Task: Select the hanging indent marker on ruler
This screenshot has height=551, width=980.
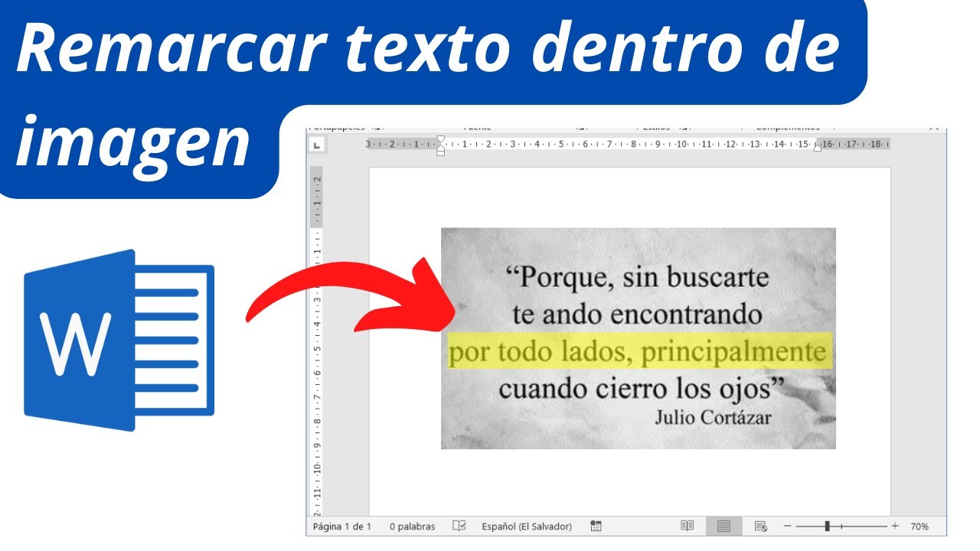Action: pyautogui.click(x=440, y=147)
